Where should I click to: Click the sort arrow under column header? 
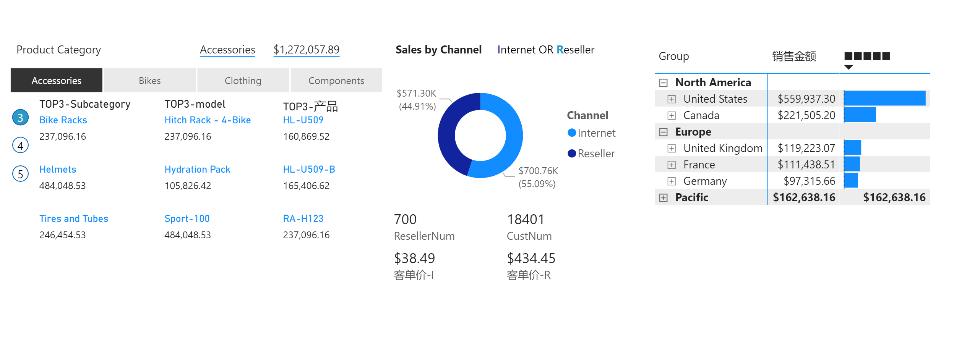point(849,67)
